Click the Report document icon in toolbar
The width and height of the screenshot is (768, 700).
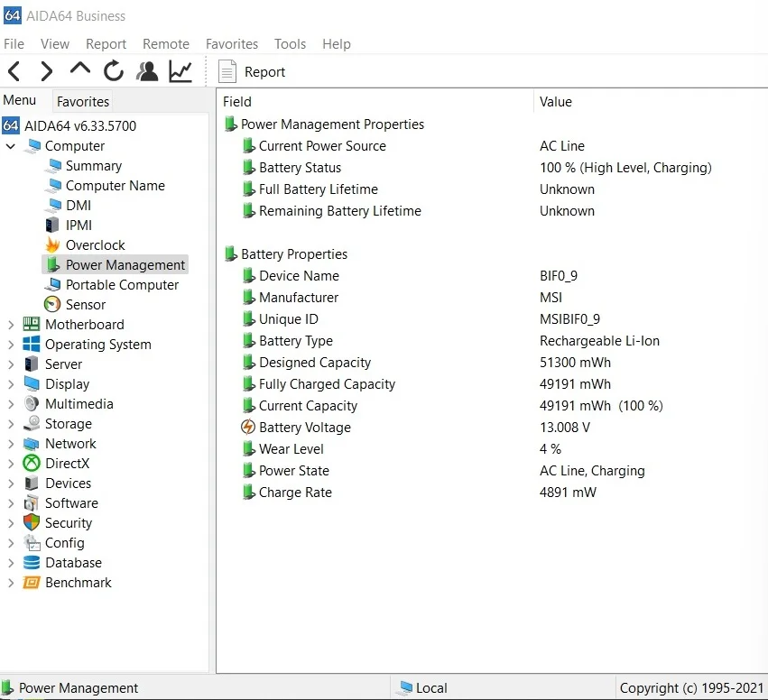pos(227,71)
